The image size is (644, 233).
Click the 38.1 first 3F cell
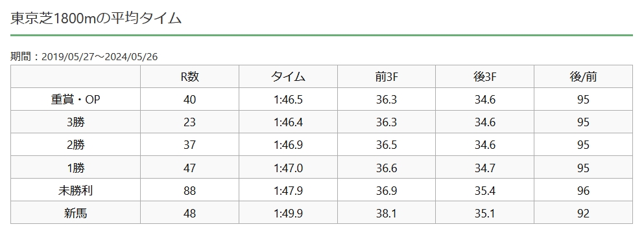pos(387,214)
